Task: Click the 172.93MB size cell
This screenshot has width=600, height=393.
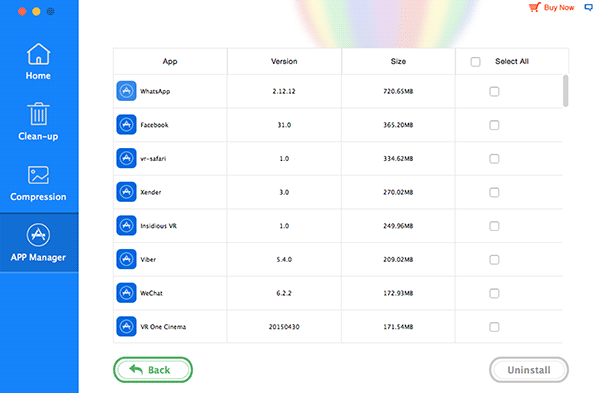Action: point(398,294)
